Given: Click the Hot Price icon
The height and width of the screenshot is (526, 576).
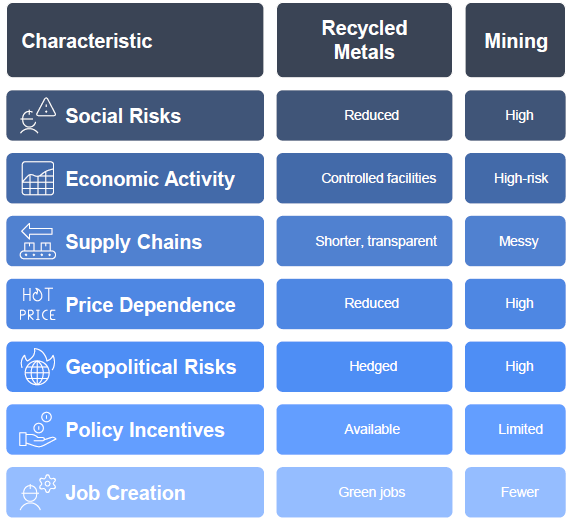Looking at the screenshot, I should pos(37,304).
